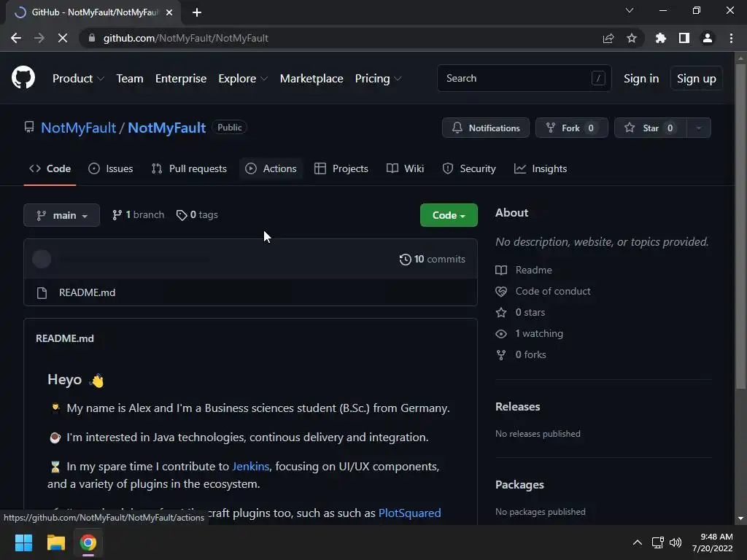
Task: Open the 10 commits history link
Action: pyautogui.click(x=433, y=259)
